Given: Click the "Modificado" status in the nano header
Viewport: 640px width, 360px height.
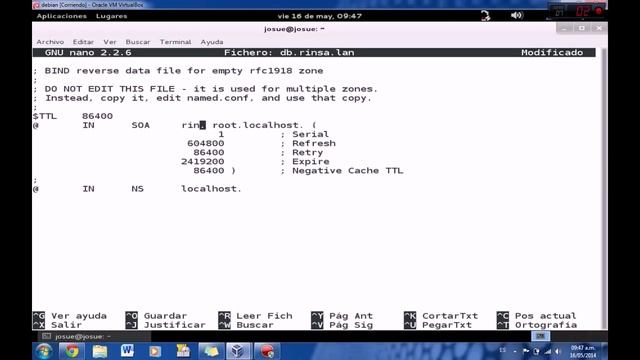Looking at the screenshot, I should pos(552,53).
